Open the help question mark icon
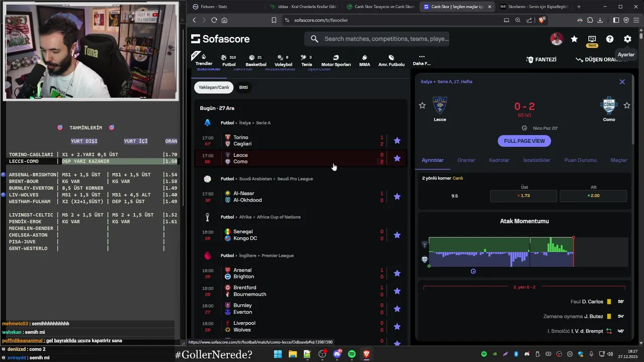 [610, 39]
